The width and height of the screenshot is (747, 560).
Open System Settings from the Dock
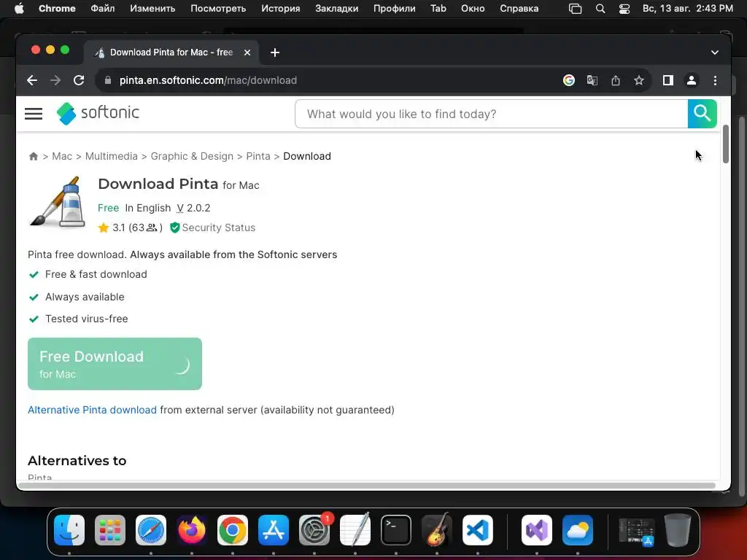pyautogui.click(x=314, y=530)
